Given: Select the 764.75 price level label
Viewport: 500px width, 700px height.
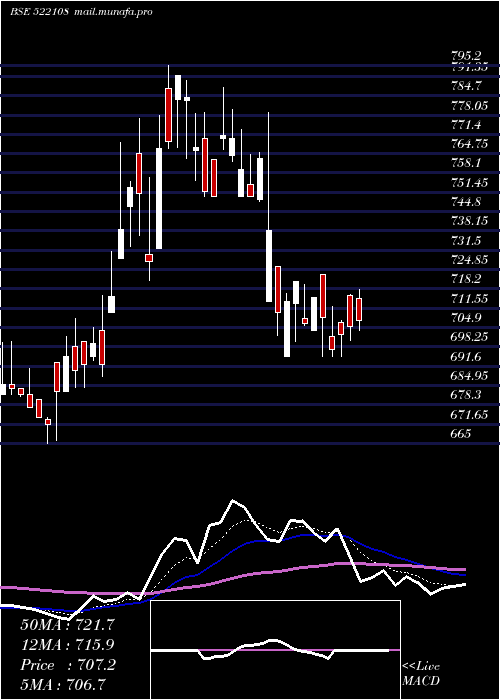Looking at the screenshot, I should [x=469, y=144].
